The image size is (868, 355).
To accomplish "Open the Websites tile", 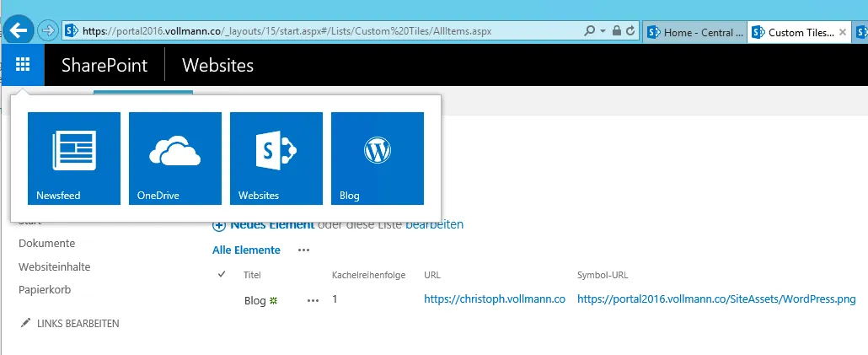I will click(x=276, y=159).
